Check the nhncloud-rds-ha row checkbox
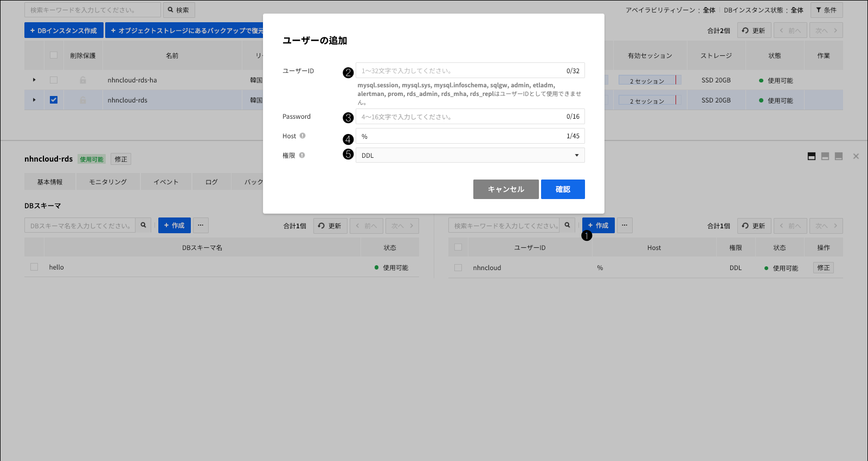The height and width of the screenshot is (461, 868). pyautogui.click(x=54, y=80)
